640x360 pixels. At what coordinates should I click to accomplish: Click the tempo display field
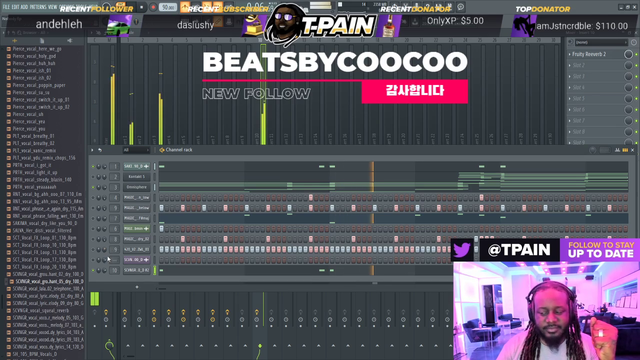click(167, 7)
